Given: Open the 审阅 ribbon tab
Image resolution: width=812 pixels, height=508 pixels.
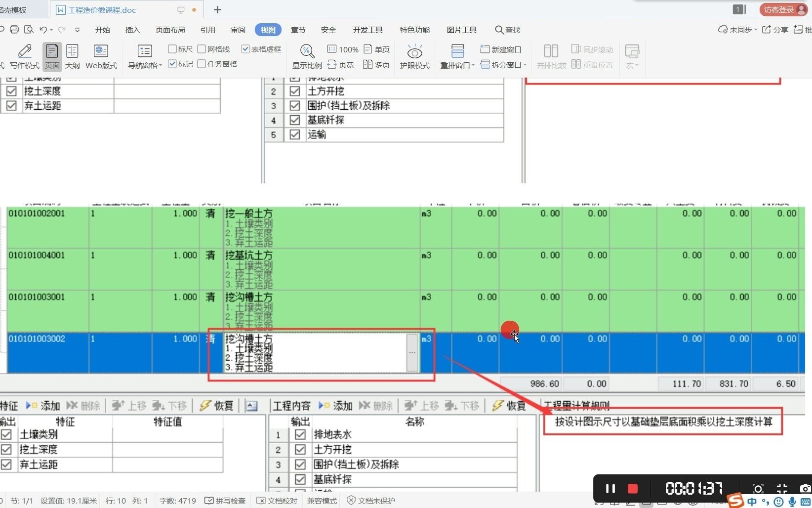Looking at the screenshot, I should 238,30.
